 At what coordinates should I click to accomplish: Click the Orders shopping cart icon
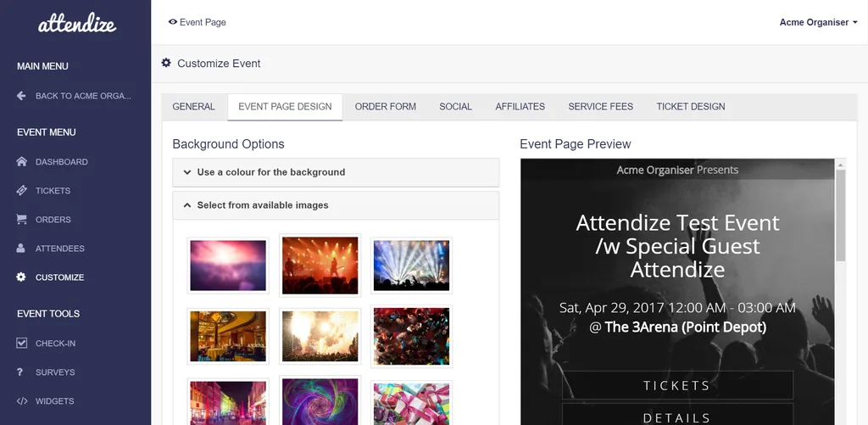point(21,220)
